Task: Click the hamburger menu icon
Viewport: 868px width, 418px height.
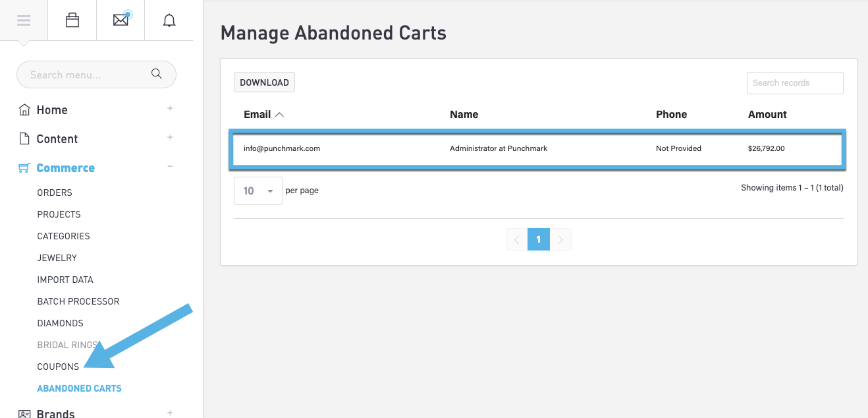Action: click(24, 20)
